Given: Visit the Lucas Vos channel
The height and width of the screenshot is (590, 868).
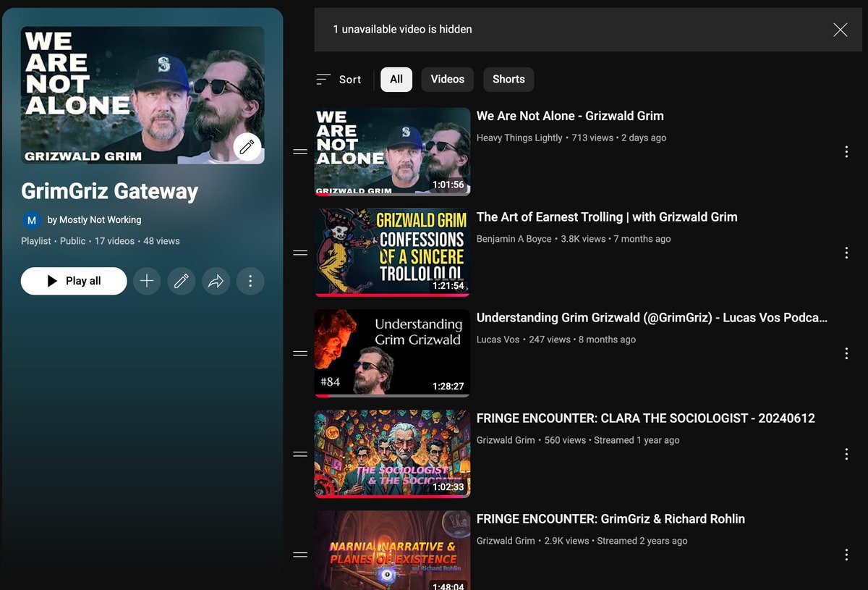Looking at the screenshot, I should pyautogui.click(x=498, y=340).
